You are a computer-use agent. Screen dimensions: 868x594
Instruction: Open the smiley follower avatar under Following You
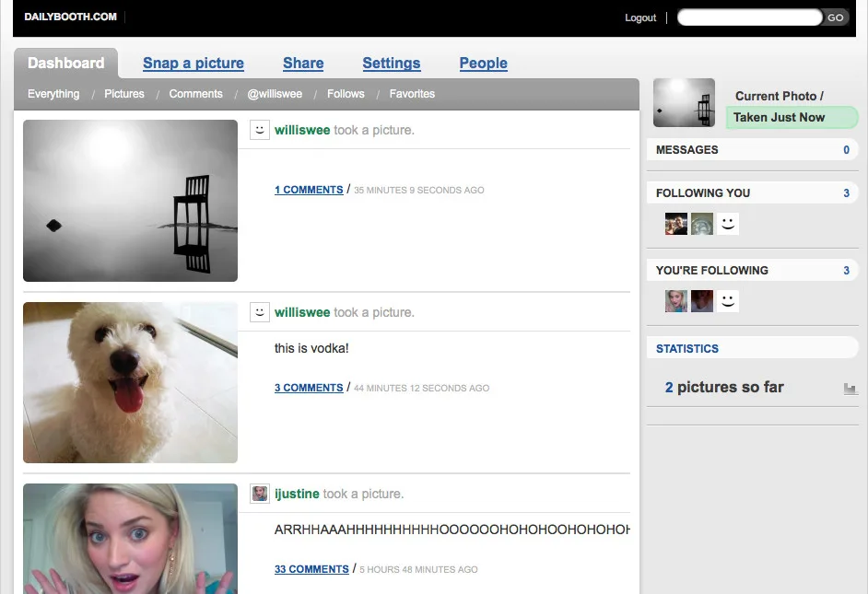coord(728,224)
